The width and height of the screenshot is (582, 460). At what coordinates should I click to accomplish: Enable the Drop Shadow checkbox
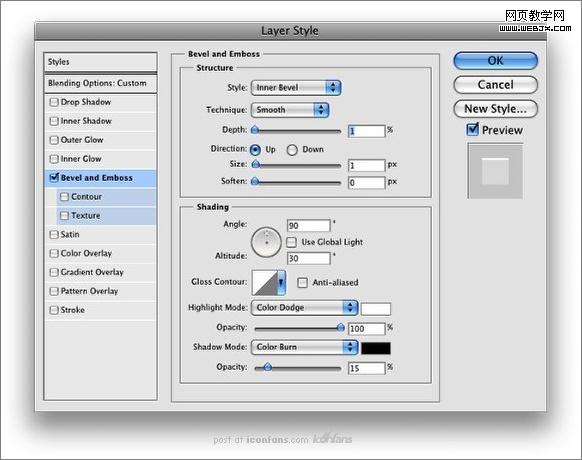54,102
